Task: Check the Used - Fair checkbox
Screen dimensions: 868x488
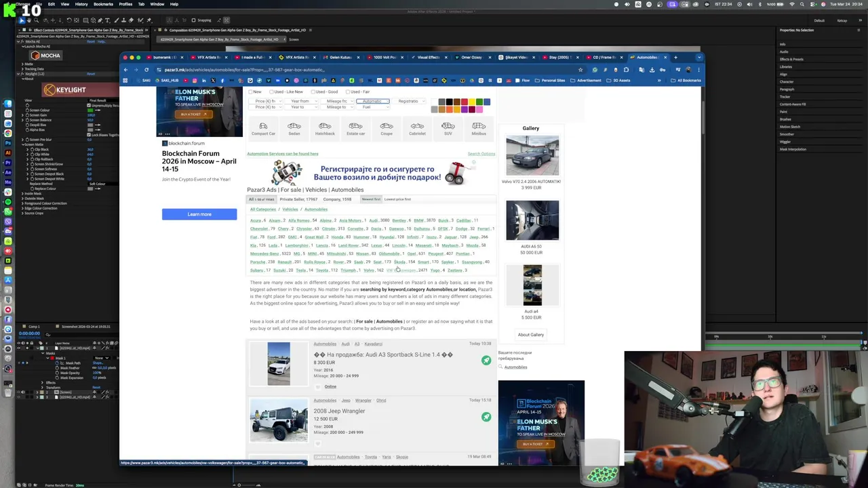Action: (x=348, y=91)
